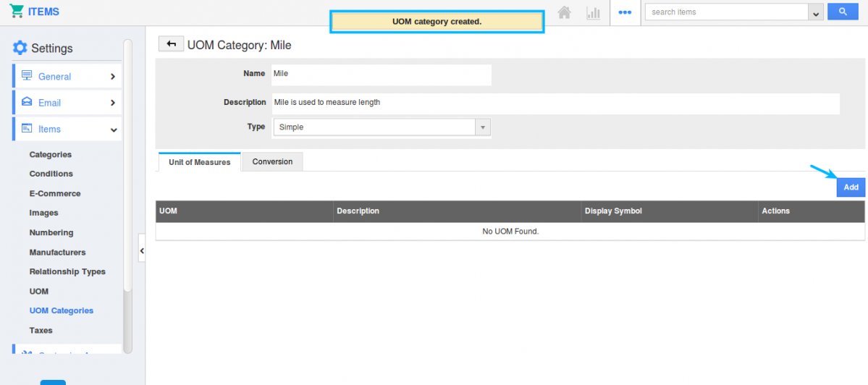The width and height of the screenshot is (868, 385).
Task: Click the 'No UOM Found.' message
Action: (510, 232)
